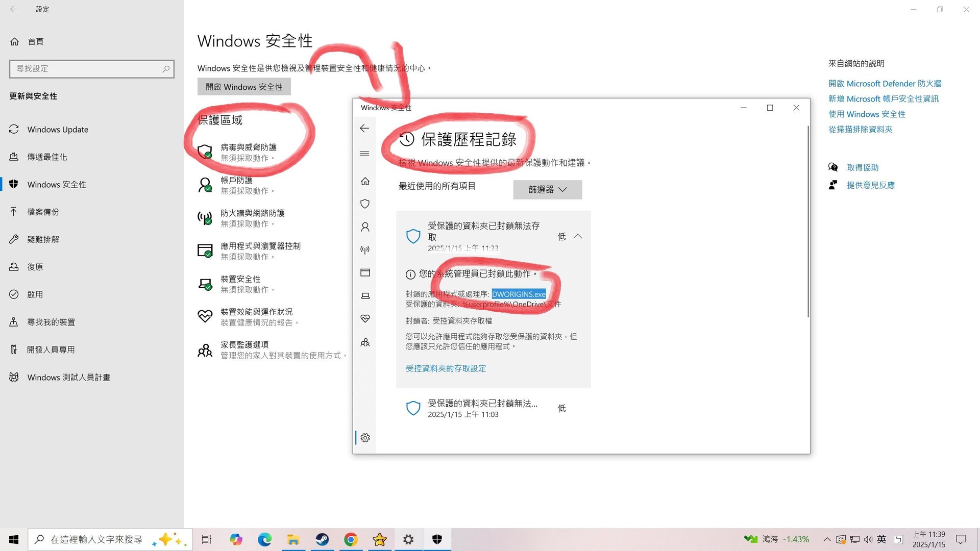This screenshot has height=551, width=980.
Task: Click search magnifier in 尋找設定 box
Action: point(166,69)
